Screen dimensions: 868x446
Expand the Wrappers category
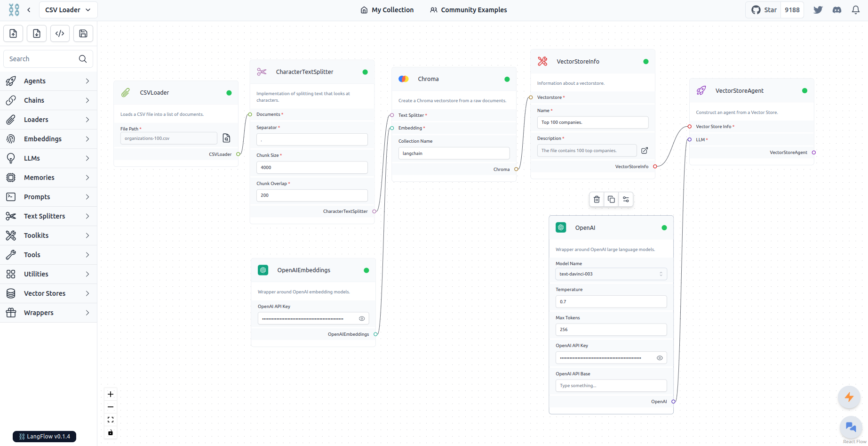pos(48,313)
